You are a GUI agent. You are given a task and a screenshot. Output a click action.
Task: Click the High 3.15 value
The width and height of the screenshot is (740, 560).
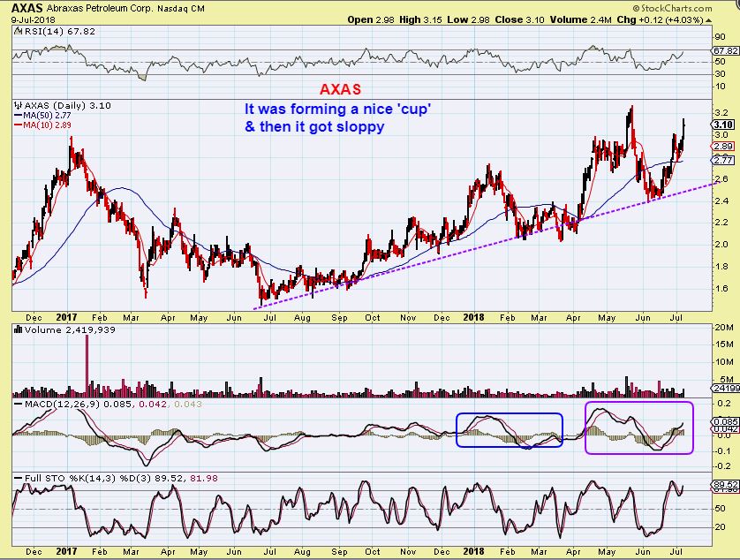[420, 19]
